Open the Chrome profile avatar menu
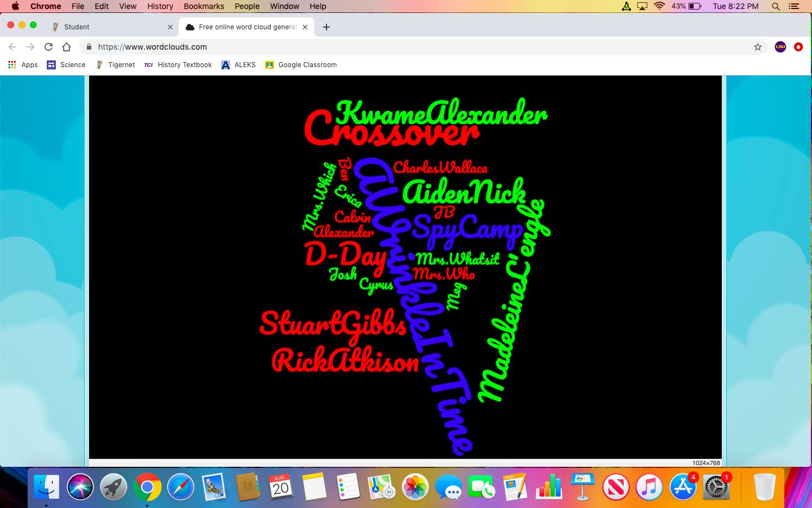 780,47
